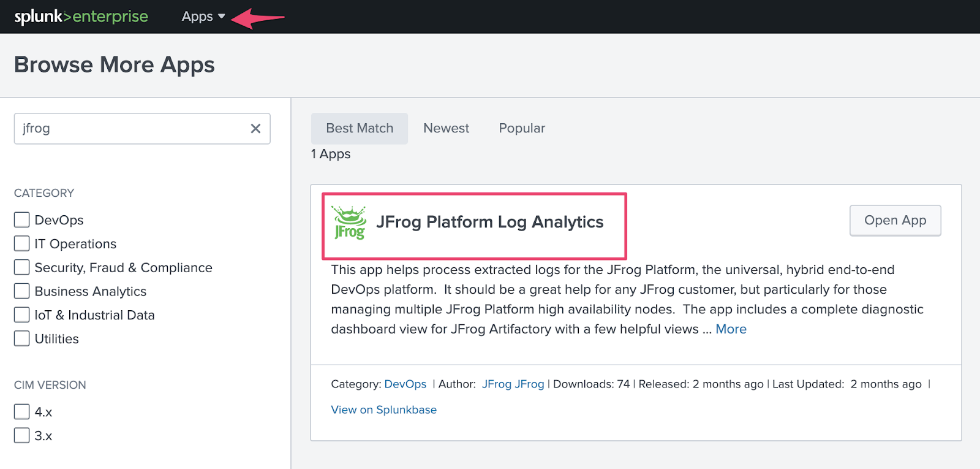The width and height of the screenshot is (980, 469).
Task: Tick the IoT & Industrial Data checkbox
Action: (22, 315)
